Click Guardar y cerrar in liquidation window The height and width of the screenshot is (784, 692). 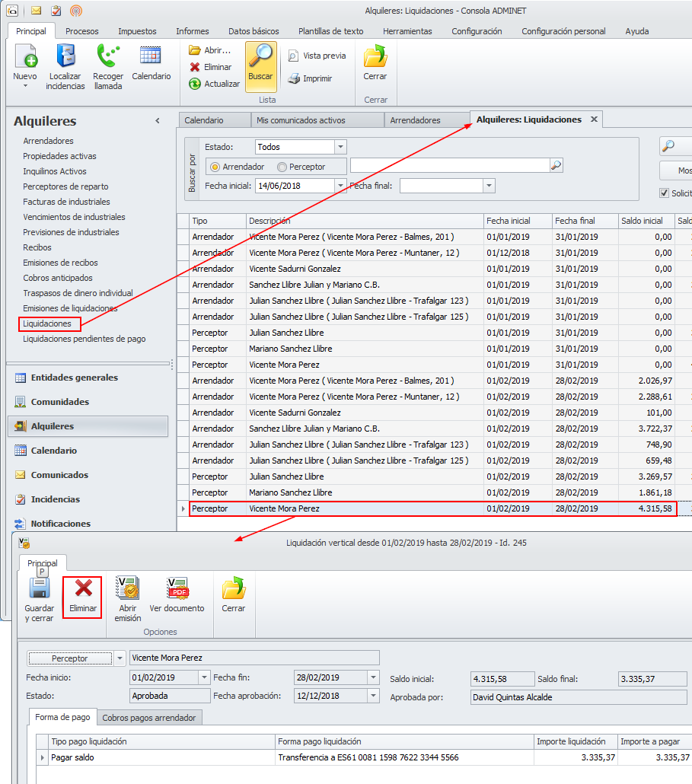coord(39,599)
